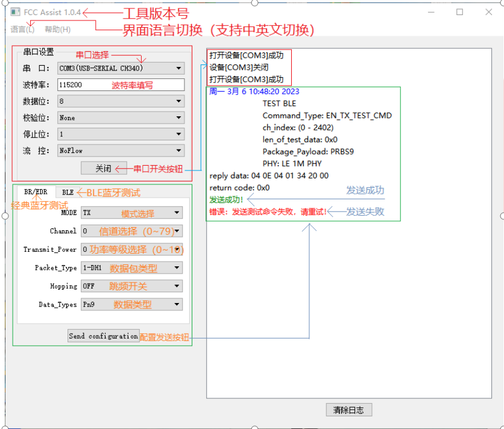Click the 'TEST BLE' log line
The height and width of the screenshot is (429, 504).
click(x=279, y=104)
